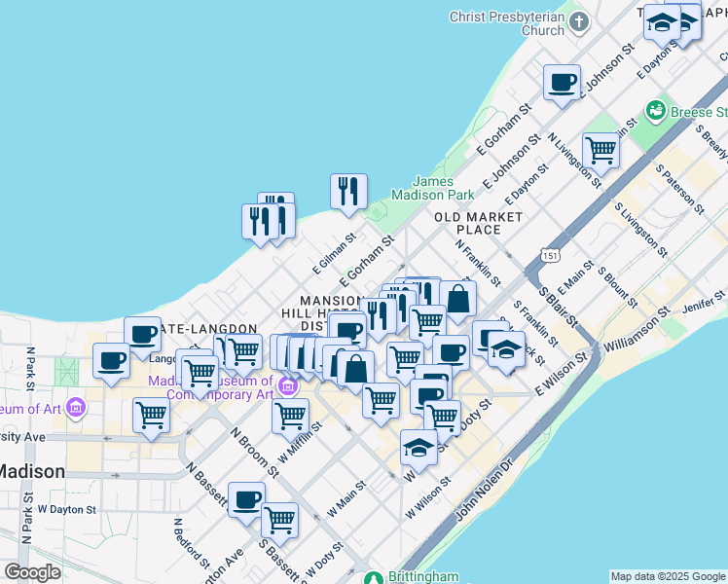Select the Christ Presbyterian Church text label
The image size is (728, 584).
pyautogui.click(x=507, y=23)
